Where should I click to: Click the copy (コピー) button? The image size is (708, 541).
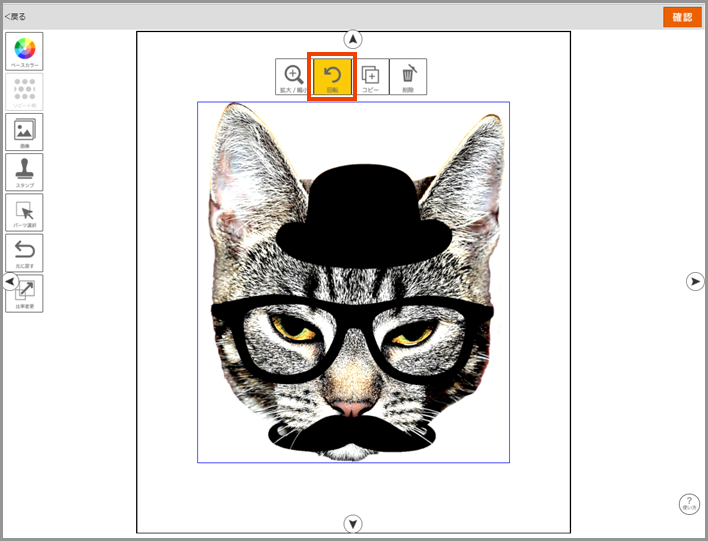(371, 77)
